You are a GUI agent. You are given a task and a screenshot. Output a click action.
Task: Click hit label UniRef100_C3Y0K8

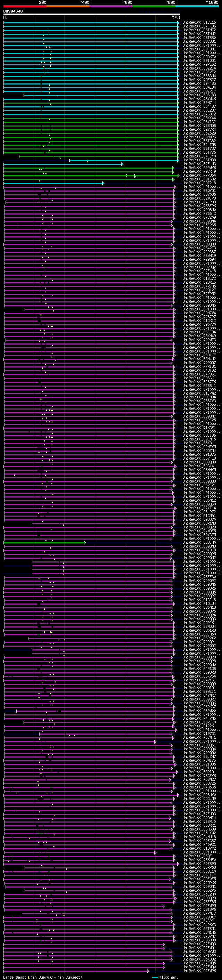[199, 550]
